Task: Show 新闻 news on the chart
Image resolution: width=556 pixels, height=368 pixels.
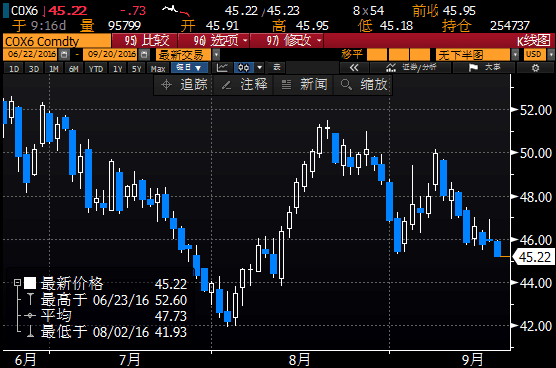Action: point(304,85)
